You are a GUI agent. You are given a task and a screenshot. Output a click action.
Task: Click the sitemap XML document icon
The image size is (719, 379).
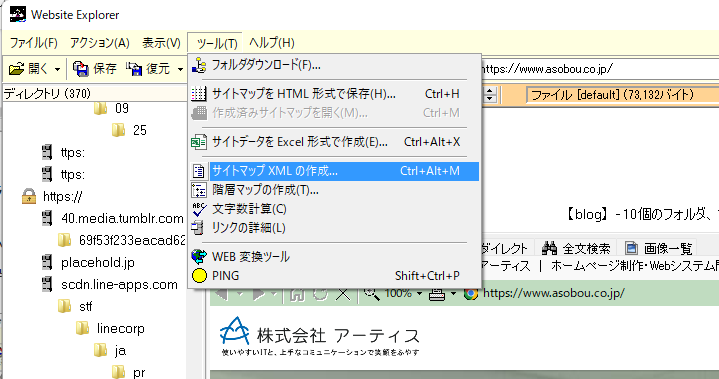[x=199, y=171]
